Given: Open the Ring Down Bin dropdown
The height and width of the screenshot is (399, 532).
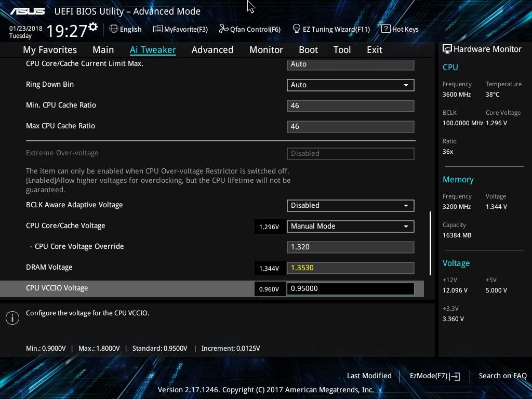Looking at the screenshot, I should coord(351,85).
